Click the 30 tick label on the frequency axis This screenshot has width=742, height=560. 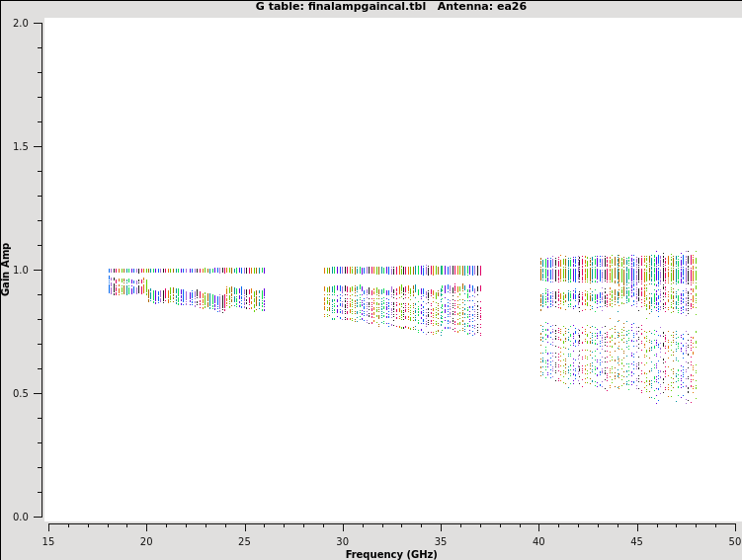click(343, 541)
